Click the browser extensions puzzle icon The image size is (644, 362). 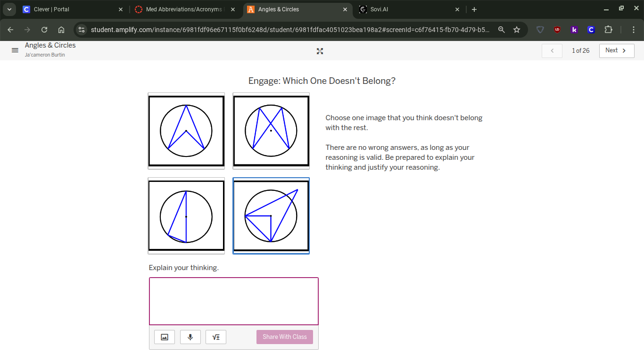pos(608,29)
